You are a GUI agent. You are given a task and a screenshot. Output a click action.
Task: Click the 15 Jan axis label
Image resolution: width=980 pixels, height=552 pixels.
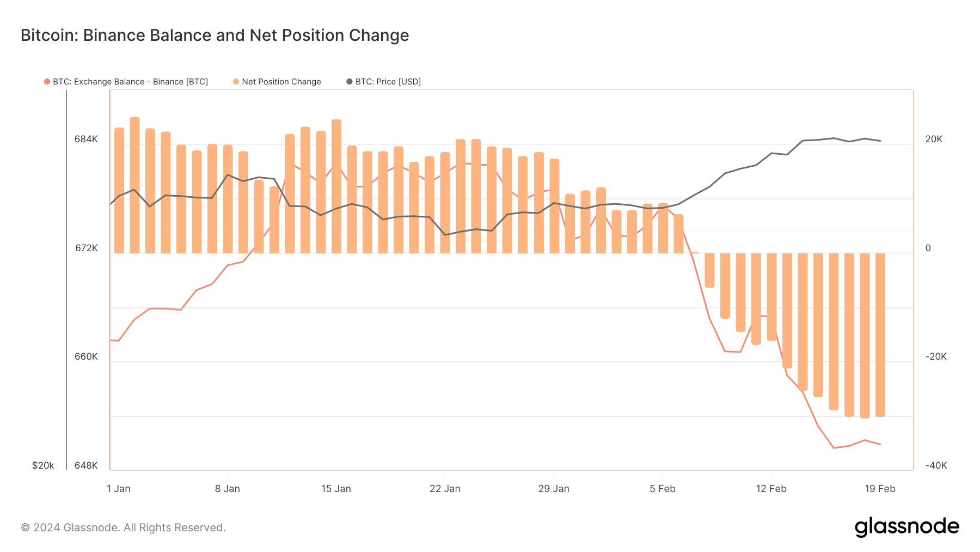coord(336,489)
